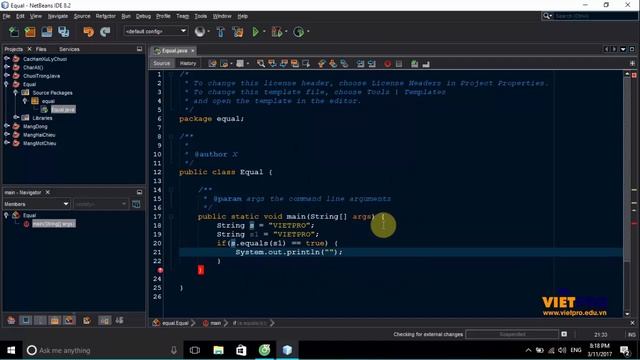Collapse the Equal project node

pos(7,84)
